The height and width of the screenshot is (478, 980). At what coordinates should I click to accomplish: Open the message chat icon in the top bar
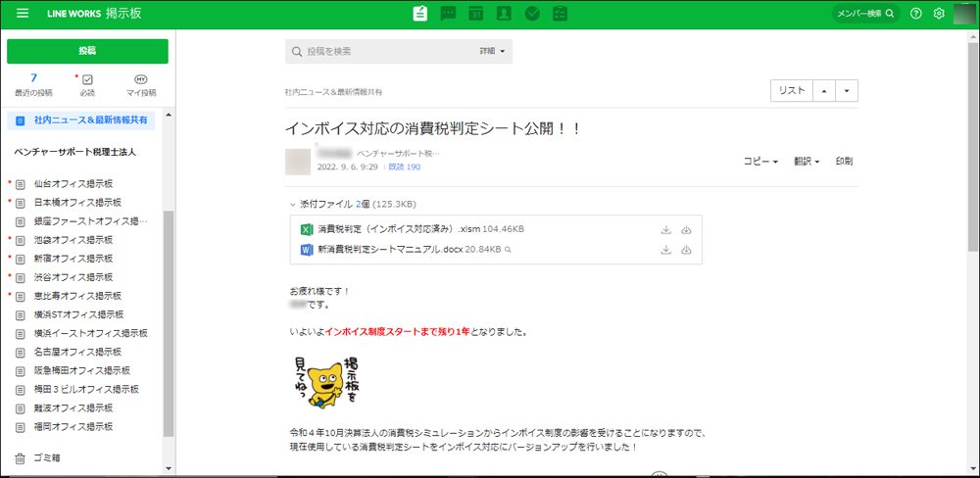point(448,14)
